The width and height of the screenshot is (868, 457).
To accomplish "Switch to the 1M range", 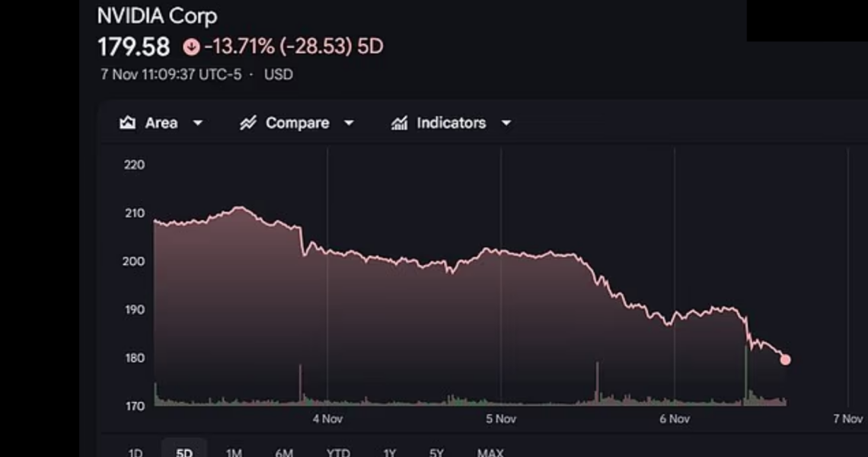I will 234,452.
